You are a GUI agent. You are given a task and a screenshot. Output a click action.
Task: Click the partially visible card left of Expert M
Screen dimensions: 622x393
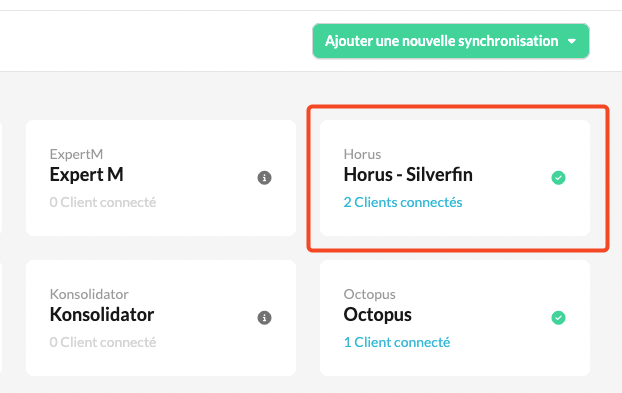(x=1, y=178)
